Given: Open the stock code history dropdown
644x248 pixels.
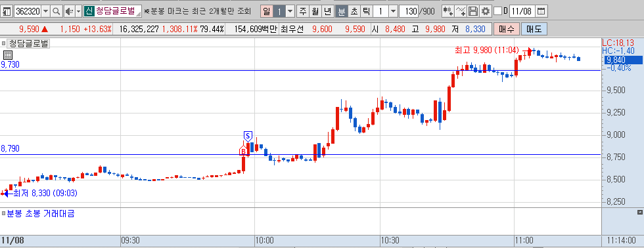Looking at the screenshot, I should click(45, 11).
